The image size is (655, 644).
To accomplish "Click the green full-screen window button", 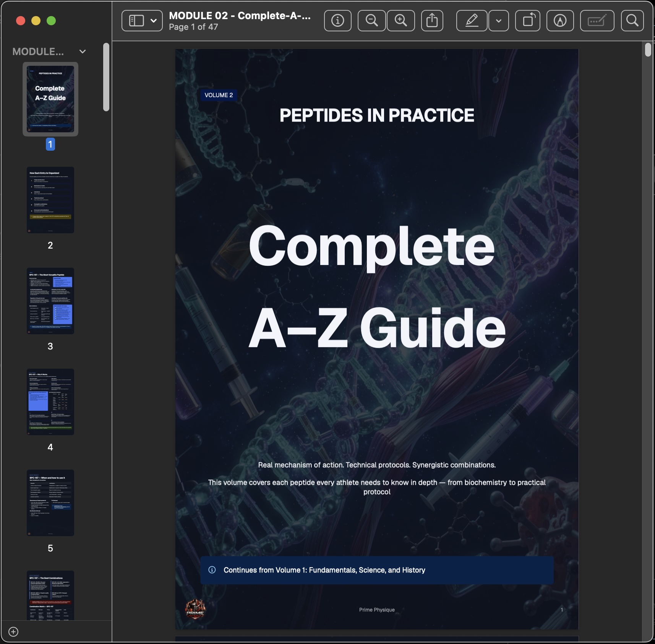I will pyautogui.click(x=51, y=21).
